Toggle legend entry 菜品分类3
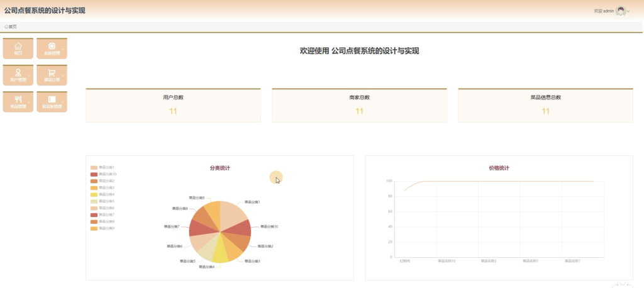The height and width of the screenshot is (288, 644). tap(103, 188)
